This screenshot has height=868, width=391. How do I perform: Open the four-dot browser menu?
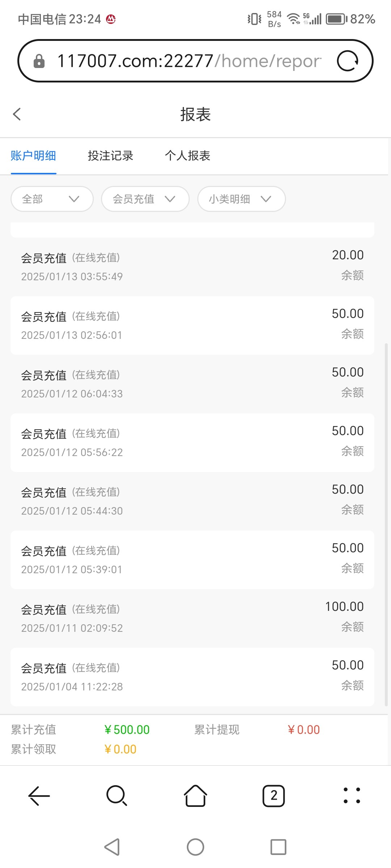352,796
